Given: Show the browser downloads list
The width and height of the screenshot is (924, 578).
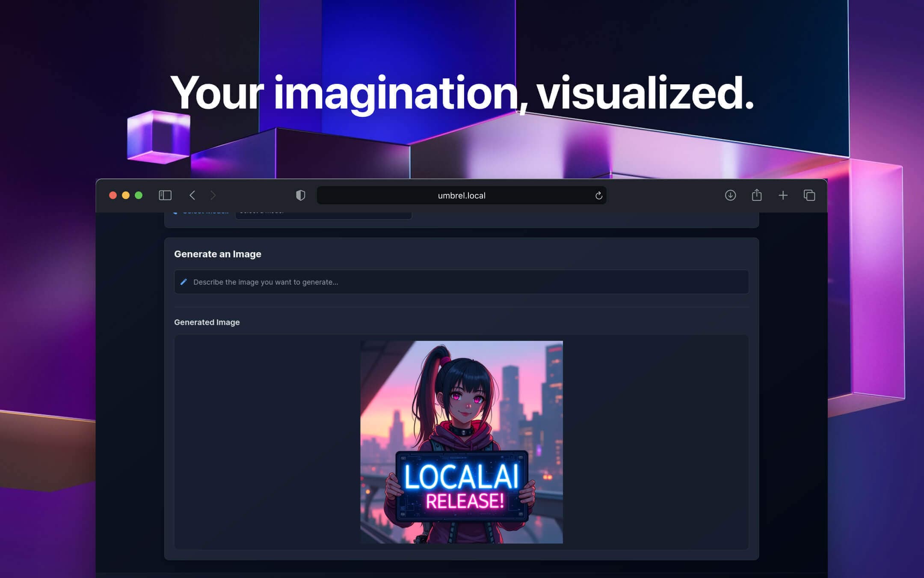Looking at the screenshot, I should click(730, 195).
